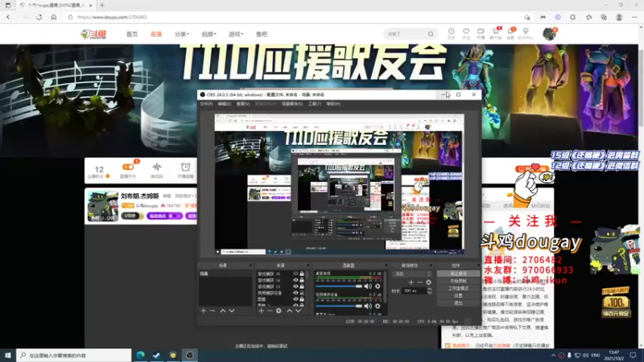Open desktop audio mixer settings gear

(378, 286)
